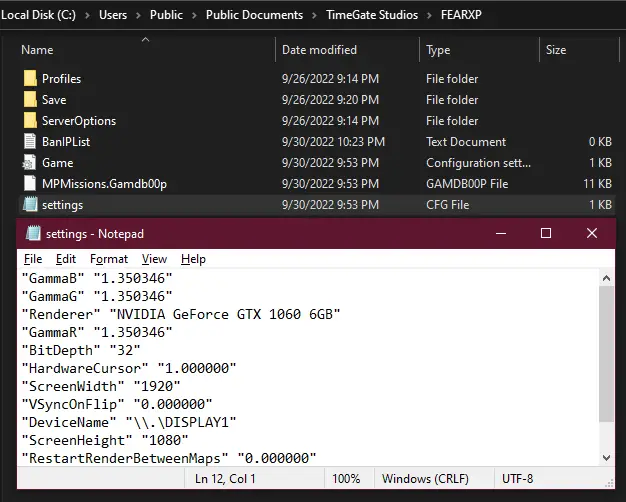Click the BanIPList text document icon
This screenshot has width=626, height=502.
(x=30, y=141)
